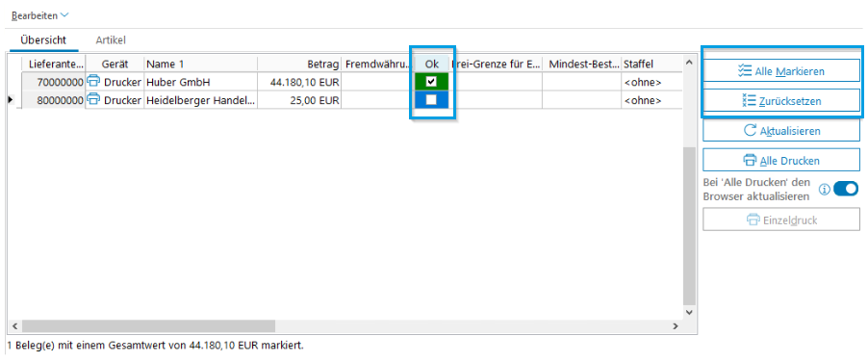Image resolution: width=868 pixels, height=362 pixels.
Task: Check the Ok checkbox for Heidelberger Handel
Action: [431, 99]
